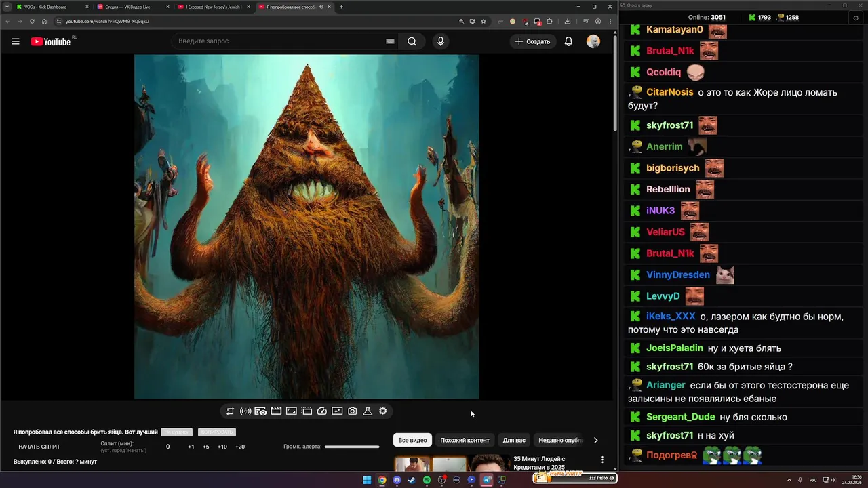This screenshot has width=868, height=488.
Task: Click the НАЧАТЬ СПЛИТ button
Action: pos(39,447)
